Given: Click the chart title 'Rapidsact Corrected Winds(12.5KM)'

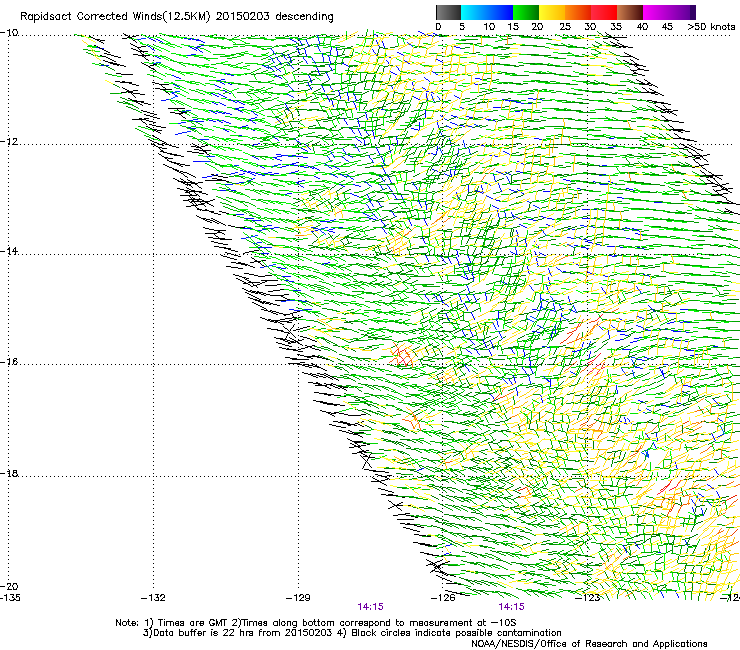Looking at the screenshot, I should [115, 17].
